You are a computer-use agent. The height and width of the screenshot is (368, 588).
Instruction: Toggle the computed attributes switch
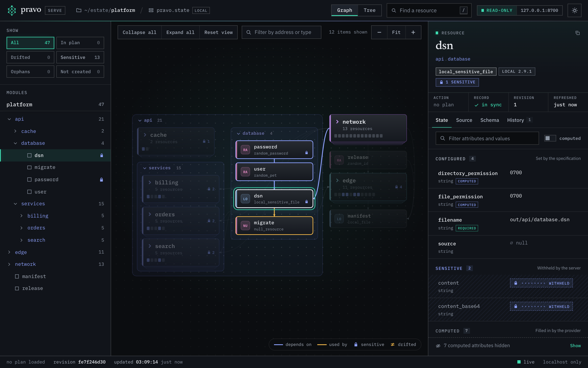coord(550,138)
